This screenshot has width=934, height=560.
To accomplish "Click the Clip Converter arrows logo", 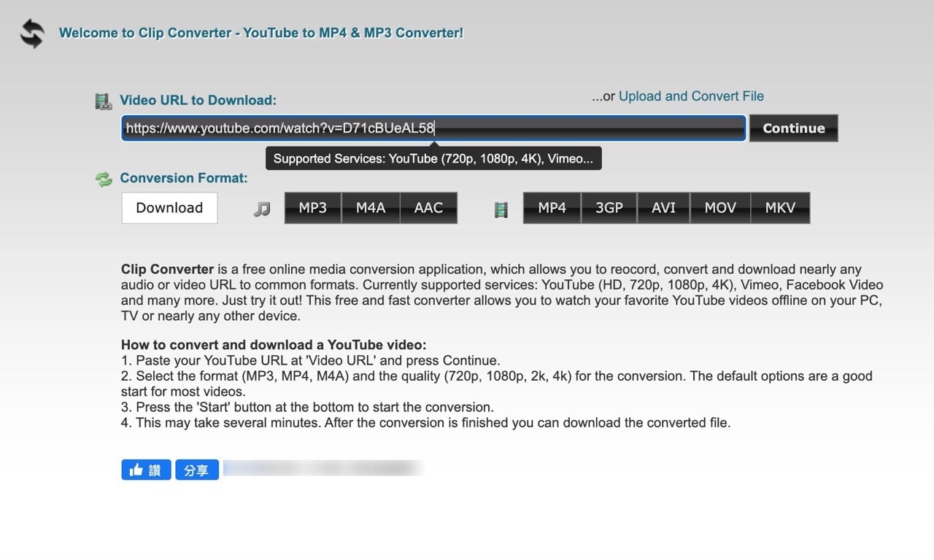I will tap(31, 34).
